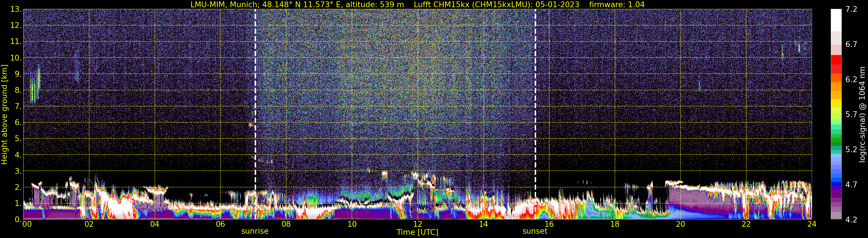Click the 'Height above ground [km]' axis label

[x=4, y=114]
